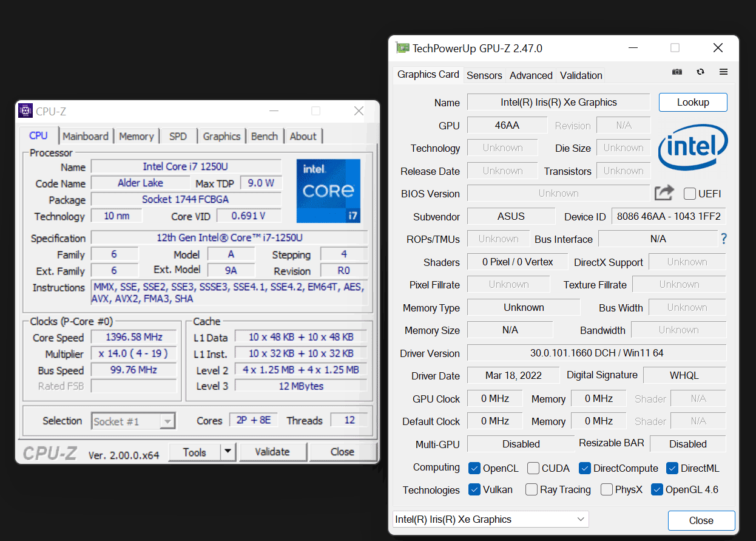
Task: Toggle the DirectML checkbox
Action: 672,468
